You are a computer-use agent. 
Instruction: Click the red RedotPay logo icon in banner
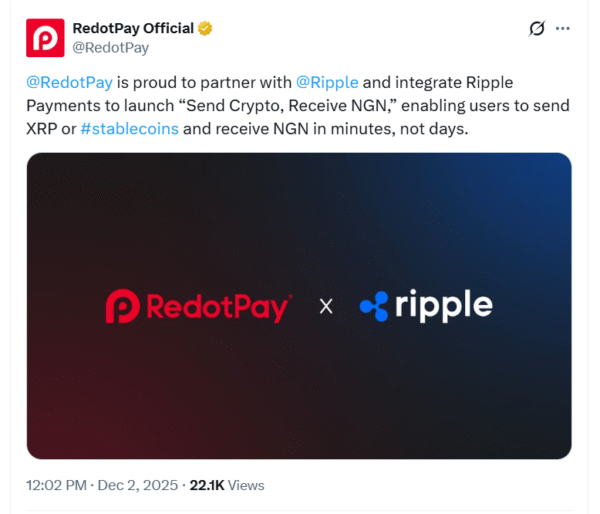coord(122,306)
